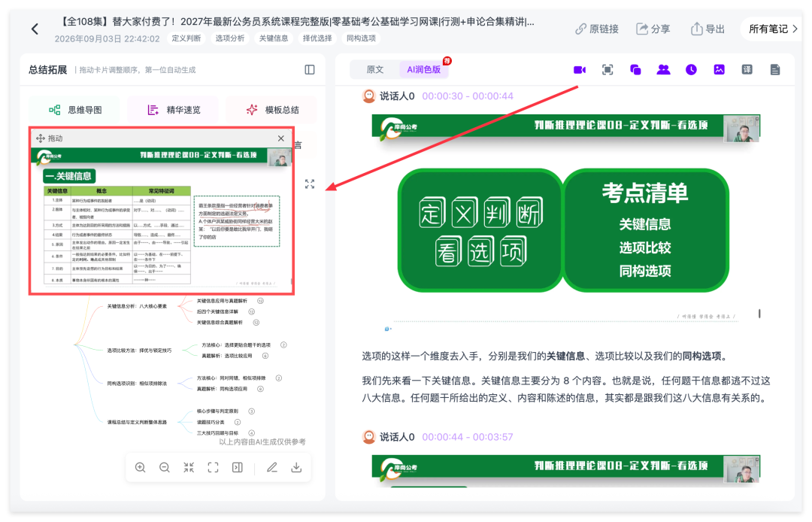Viewport: 812px width, 522px height.
Task: Click the small blue marker above transcript
Action: tap(387, 329)
